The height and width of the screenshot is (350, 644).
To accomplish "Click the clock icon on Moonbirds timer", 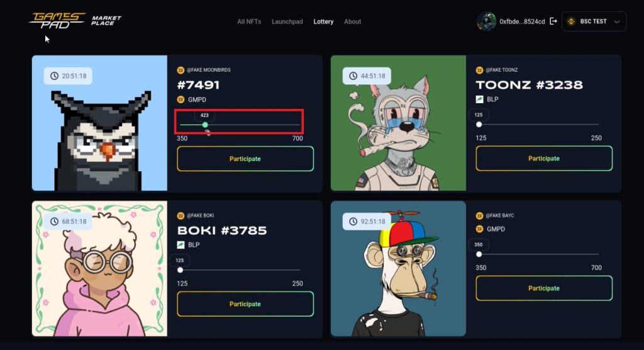I will [x=54, y=76].
